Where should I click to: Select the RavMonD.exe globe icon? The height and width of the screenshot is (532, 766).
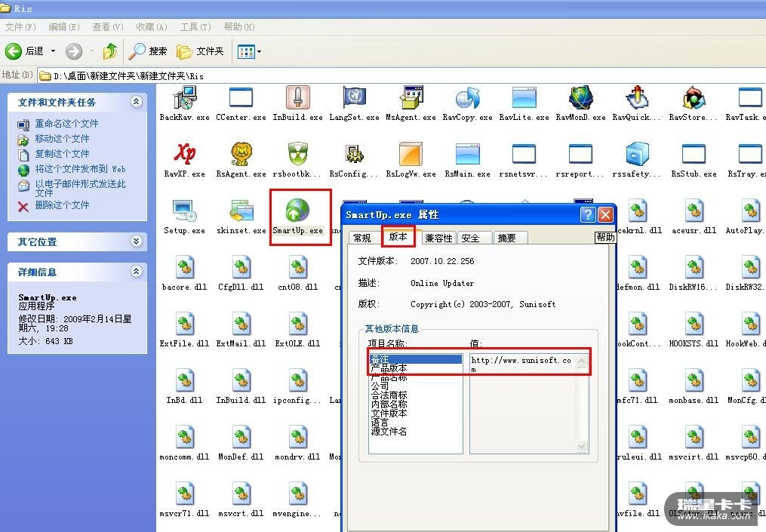[x=581, y=97]
